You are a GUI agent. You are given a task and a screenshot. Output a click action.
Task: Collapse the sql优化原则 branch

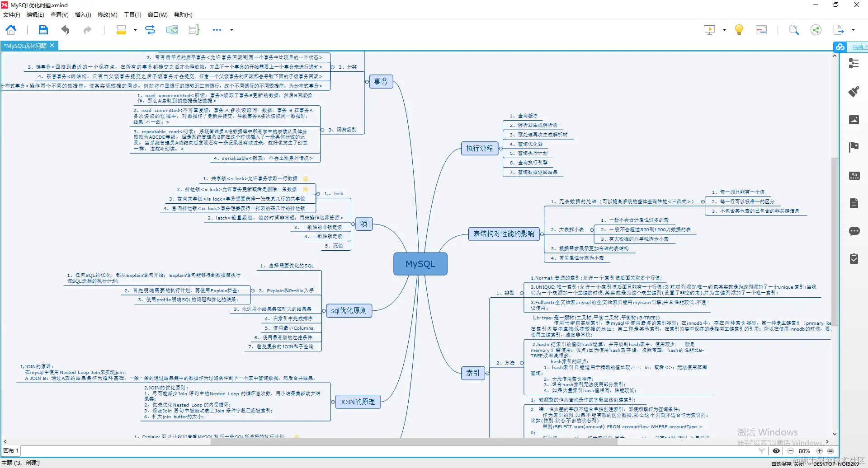(324, 311)
